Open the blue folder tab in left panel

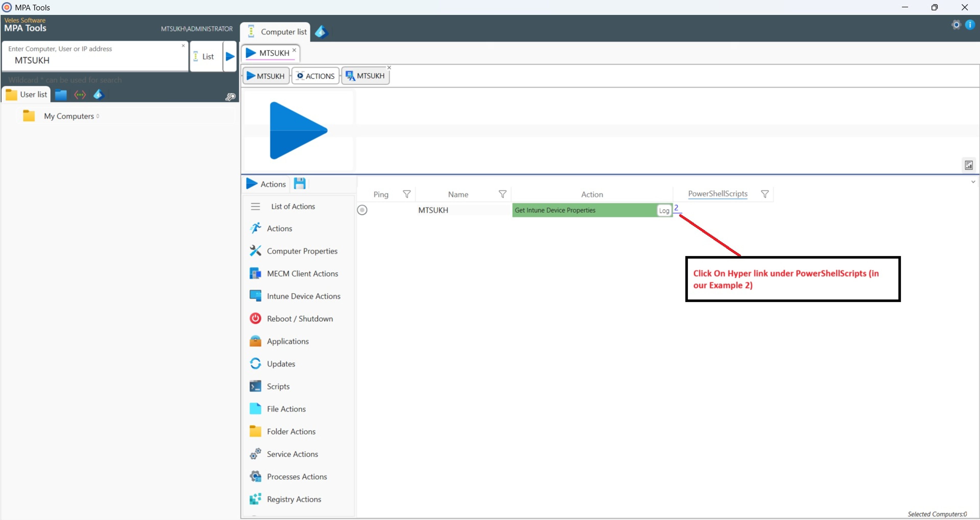(61, 95)
